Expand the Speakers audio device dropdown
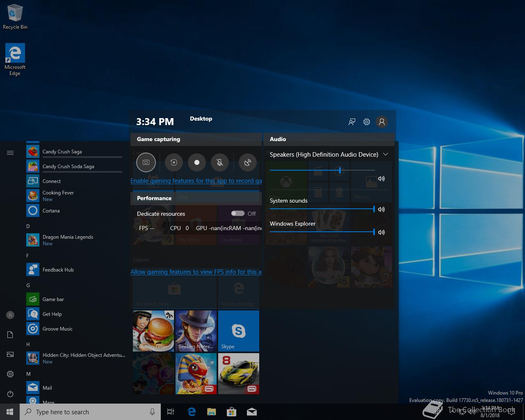The image size is (525, 420). point(386,154)
